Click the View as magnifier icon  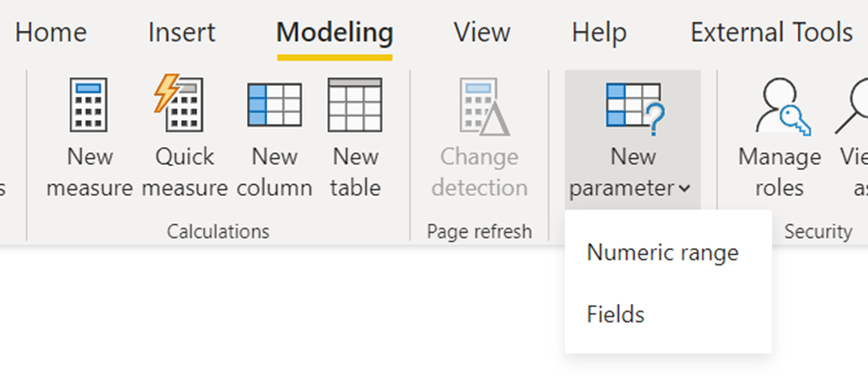(x=853, y=107)
